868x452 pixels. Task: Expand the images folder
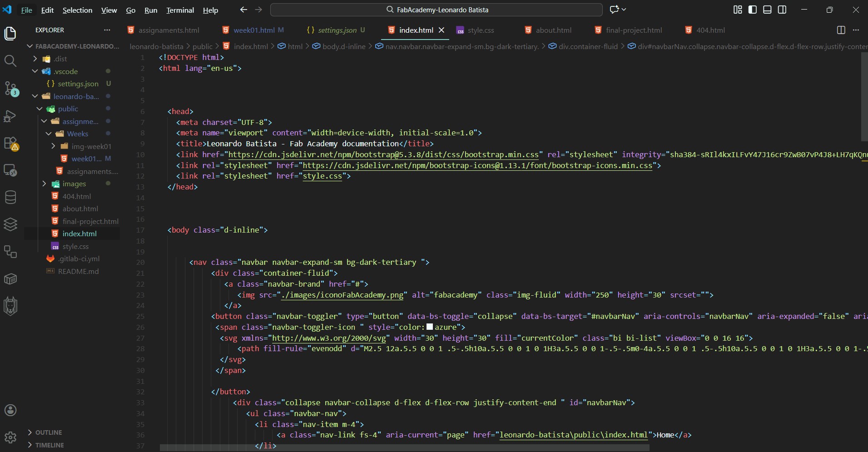(x=74, y=184)
